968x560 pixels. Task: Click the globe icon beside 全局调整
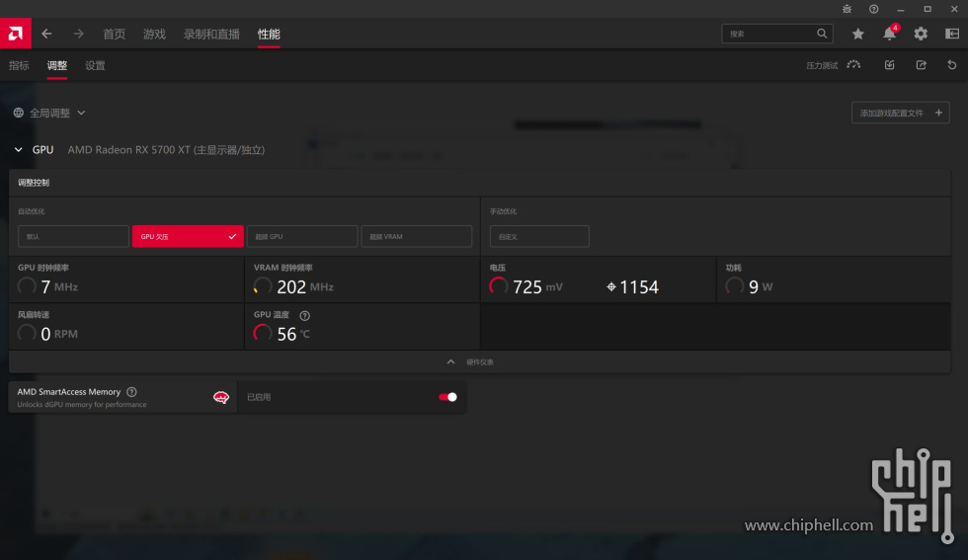click(19, 113)
